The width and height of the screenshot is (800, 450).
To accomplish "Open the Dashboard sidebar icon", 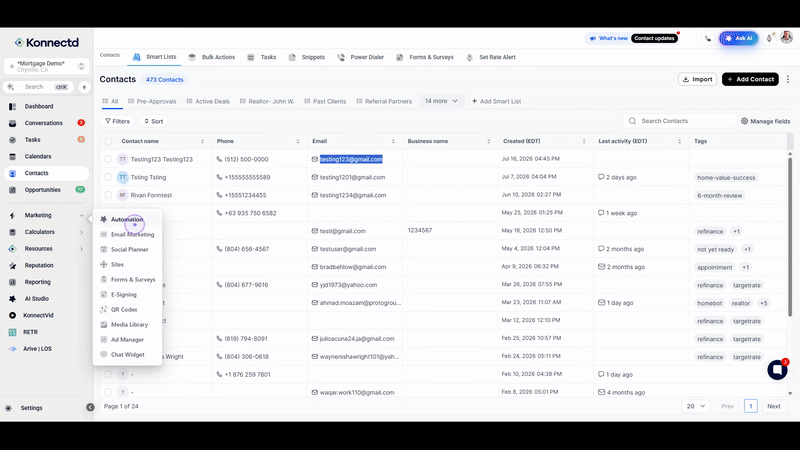I will point(12,107).
